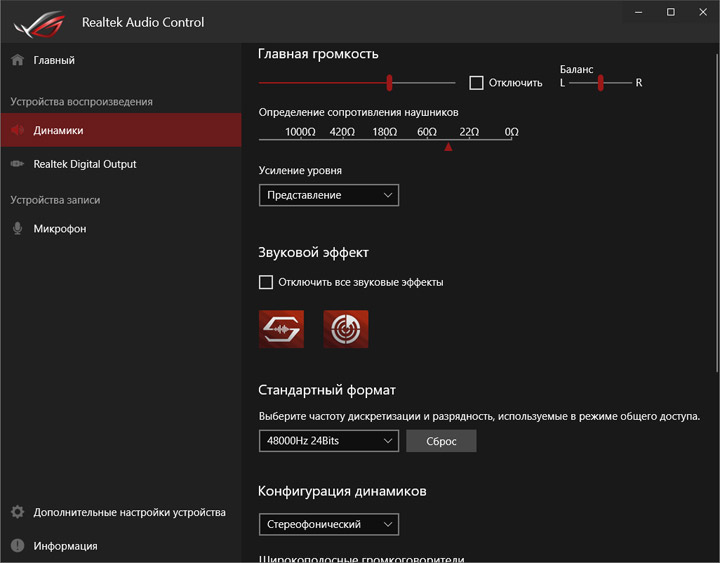
Task: Click the 1000Ω impedance scale label
Action: tap(300, 132)
